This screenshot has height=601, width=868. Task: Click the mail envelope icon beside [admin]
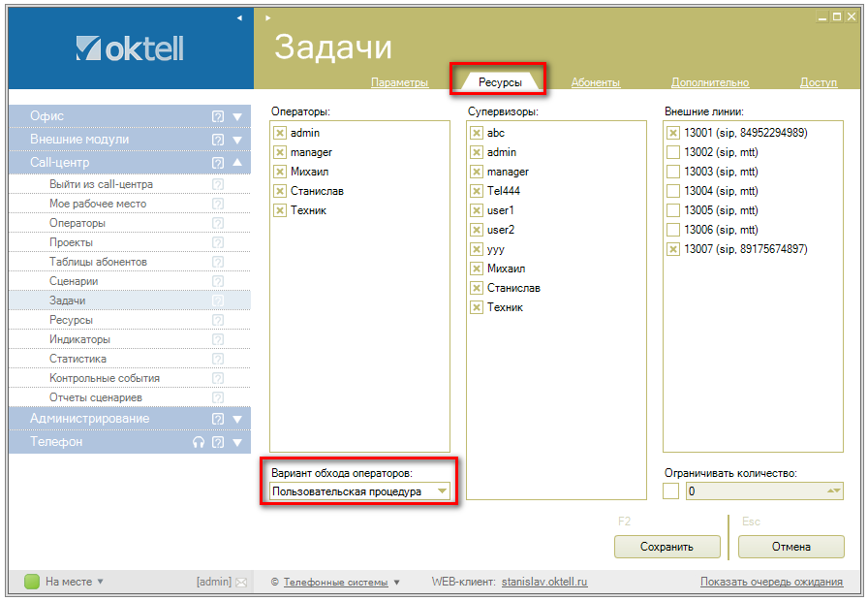[241, 583]
